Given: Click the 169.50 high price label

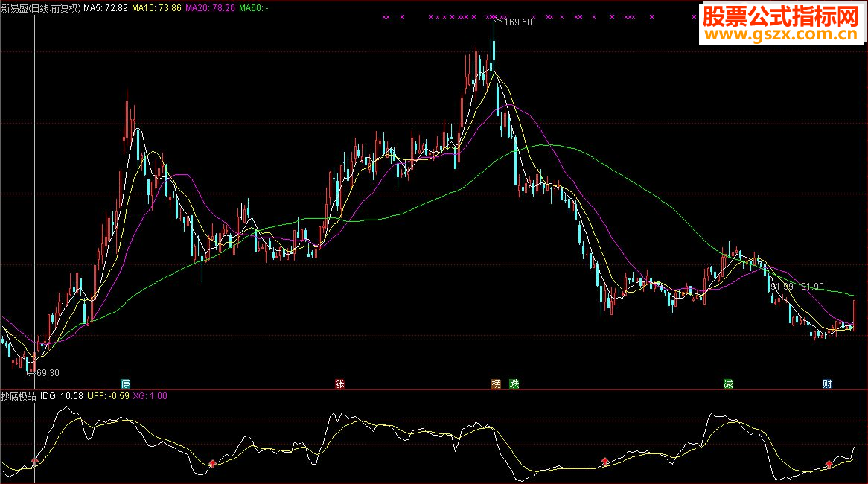Looking at the screenshot, I should (x=519, y=22).
